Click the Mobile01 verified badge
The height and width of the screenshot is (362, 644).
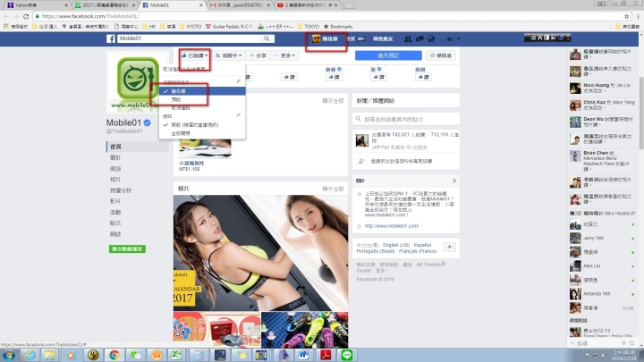pos(147,122)
